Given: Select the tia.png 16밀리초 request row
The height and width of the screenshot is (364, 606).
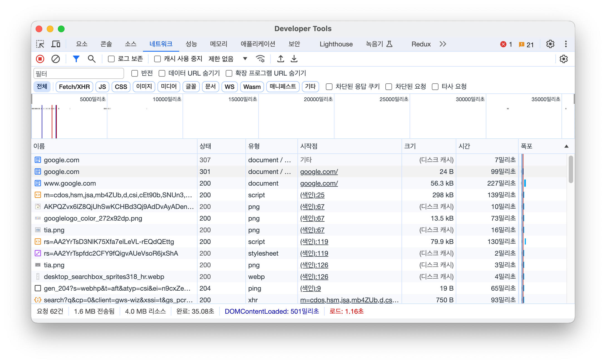Looking at the screenshot, I should [299, 230].
